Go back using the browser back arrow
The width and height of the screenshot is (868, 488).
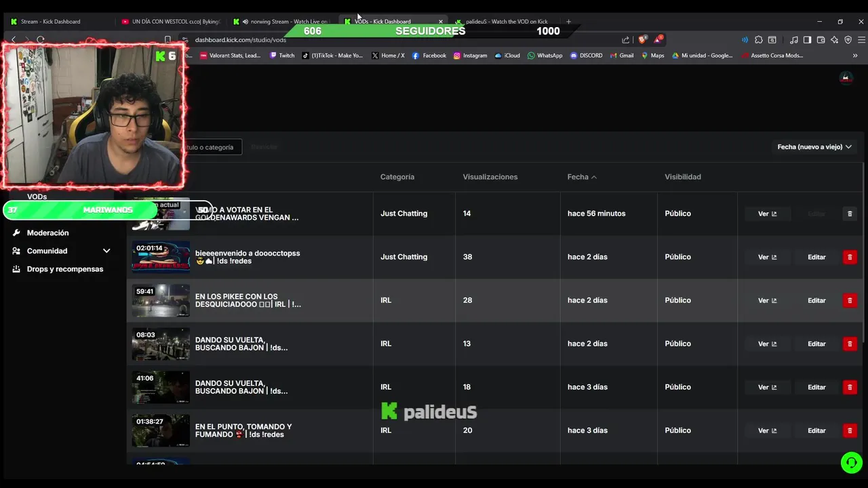13,40
